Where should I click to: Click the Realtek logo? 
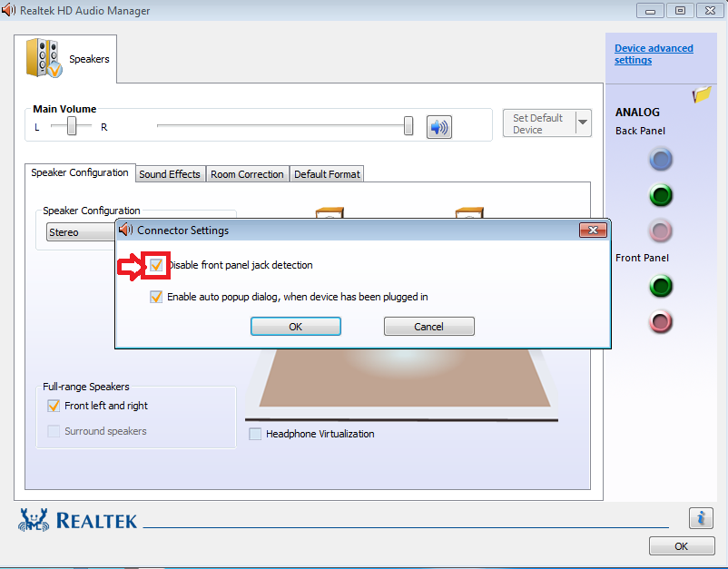tap(77, 520)
